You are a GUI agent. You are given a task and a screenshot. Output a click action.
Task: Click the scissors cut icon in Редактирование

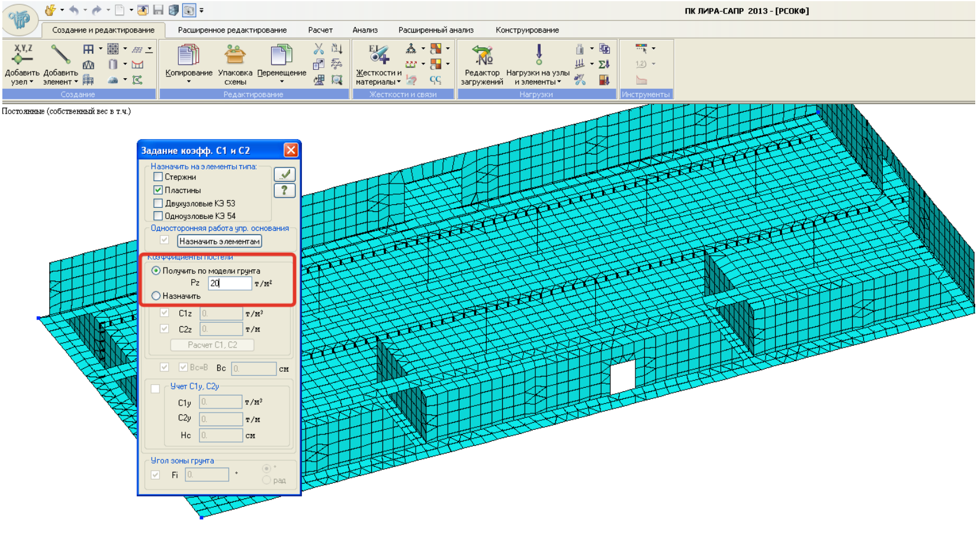[x=319, y=49]
